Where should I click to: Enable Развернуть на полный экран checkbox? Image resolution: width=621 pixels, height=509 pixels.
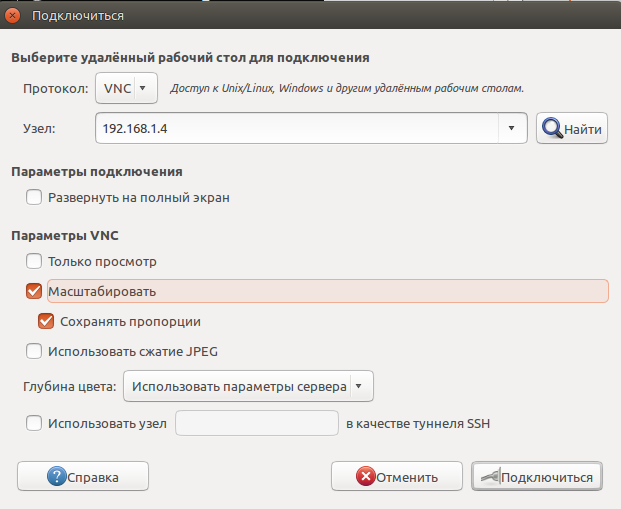pos(35,198)
